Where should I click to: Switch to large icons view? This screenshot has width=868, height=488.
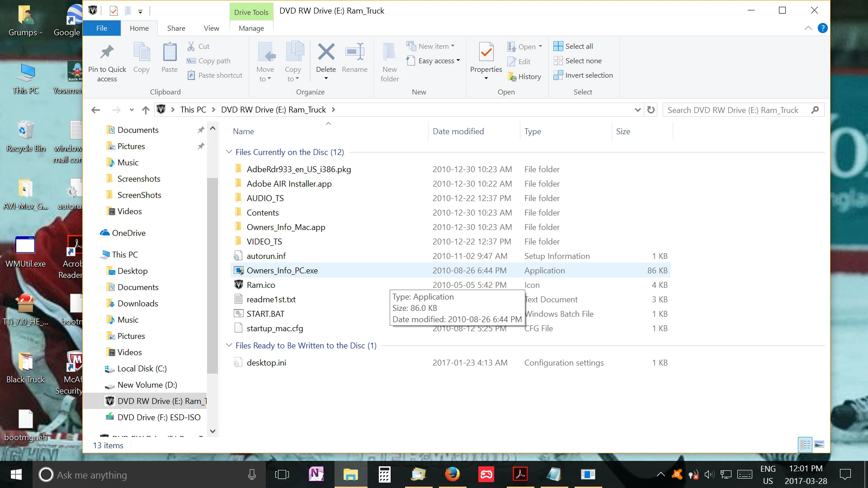819,445
